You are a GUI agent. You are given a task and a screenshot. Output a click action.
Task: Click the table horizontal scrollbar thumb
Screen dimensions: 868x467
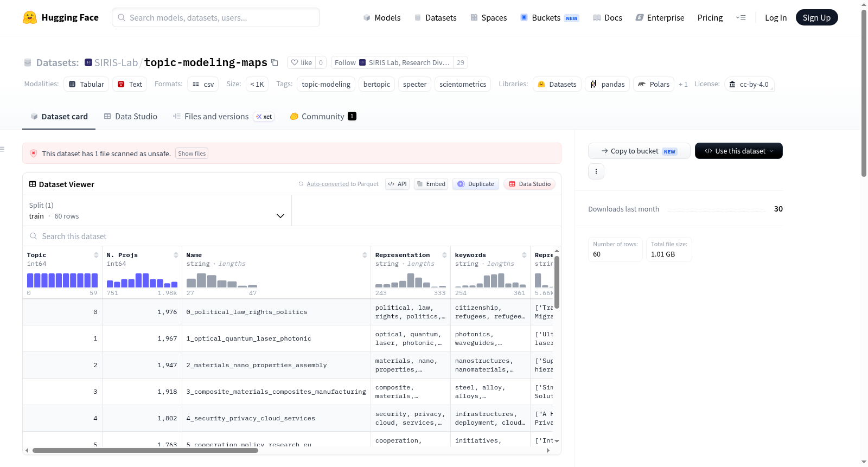point(145,450)
